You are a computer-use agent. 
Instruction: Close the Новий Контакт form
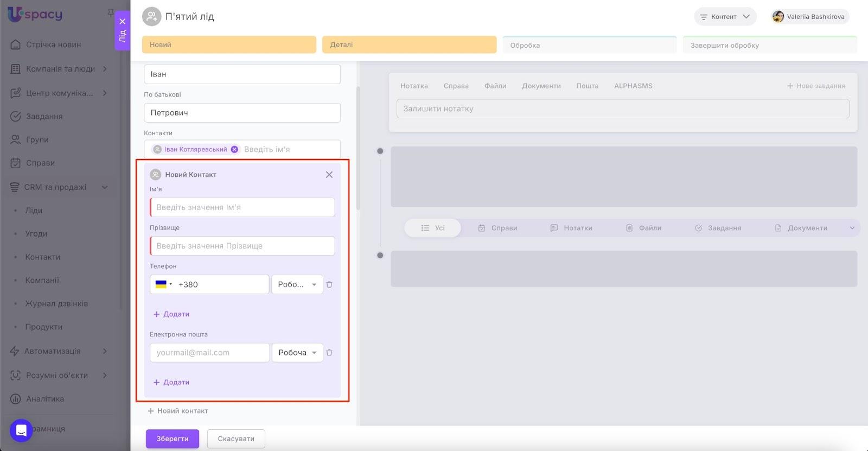(329, 175)
